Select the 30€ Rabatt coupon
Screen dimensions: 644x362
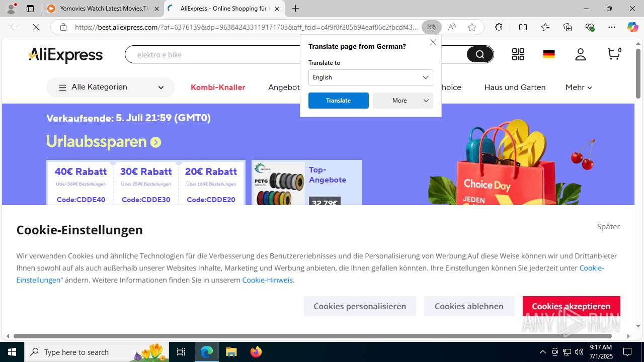[146, 184]
